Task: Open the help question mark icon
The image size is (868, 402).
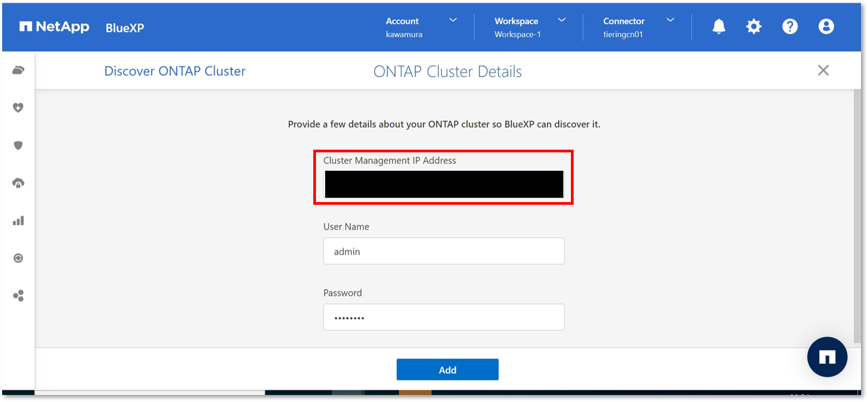Action: coord(790,26)
